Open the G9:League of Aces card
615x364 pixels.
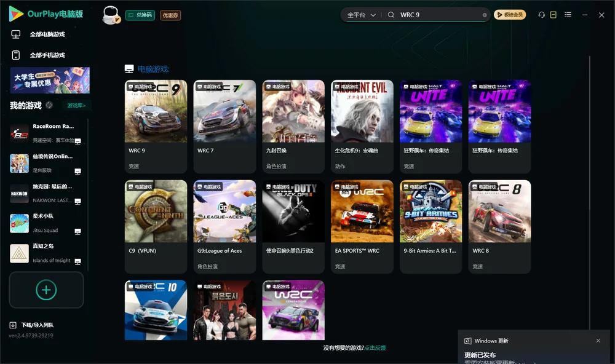click(x=224, y=227)
